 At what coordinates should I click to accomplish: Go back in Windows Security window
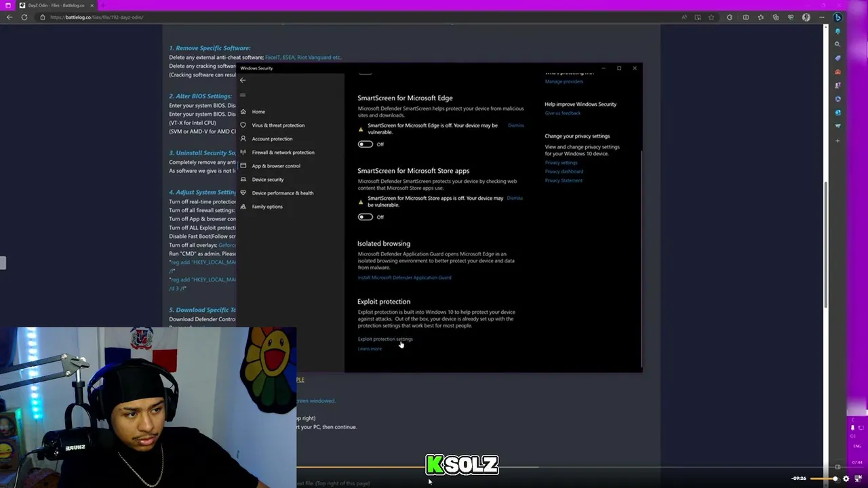tap(243, 80)
